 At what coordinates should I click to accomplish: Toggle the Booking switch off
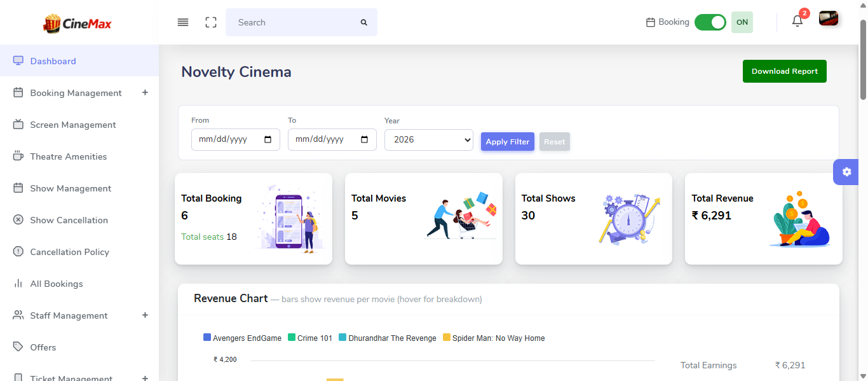pyautogui.click(x=710, y=22)
